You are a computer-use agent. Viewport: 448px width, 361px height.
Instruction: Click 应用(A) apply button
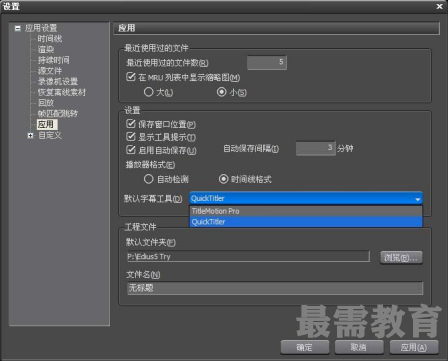pyautogui.click(x=413, y=347)
